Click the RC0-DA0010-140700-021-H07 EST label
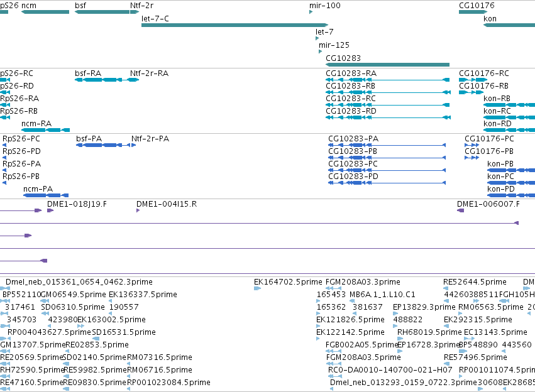The image size is (535, 392). (390, 370)
